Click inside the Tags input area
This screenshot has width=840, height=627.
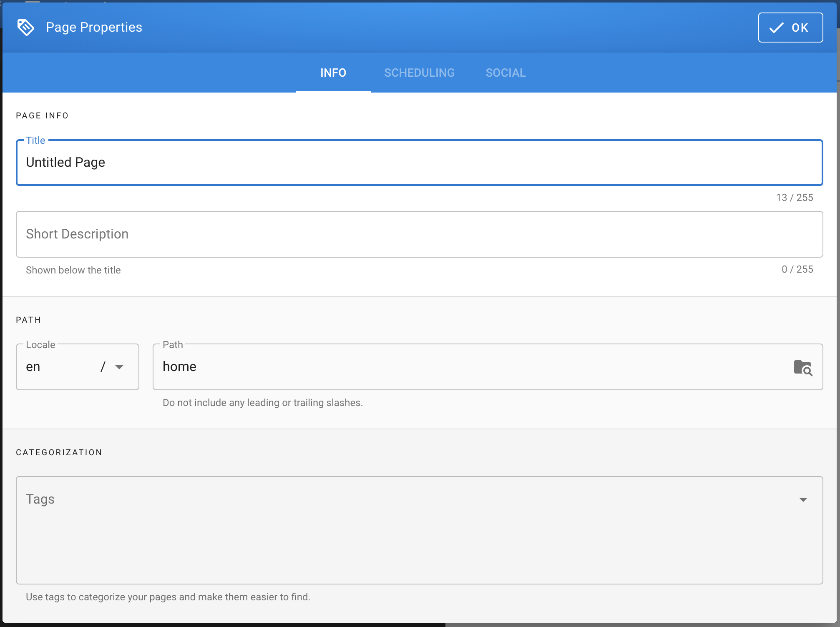(x=409, y=529)
